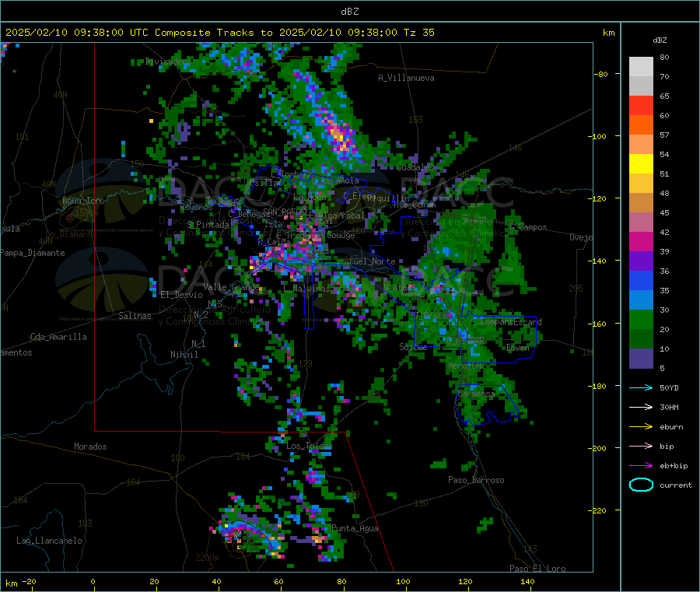Select the red 65-60 dBZ swatch
This screenshot has height=592, width=700.
[641, 105]
